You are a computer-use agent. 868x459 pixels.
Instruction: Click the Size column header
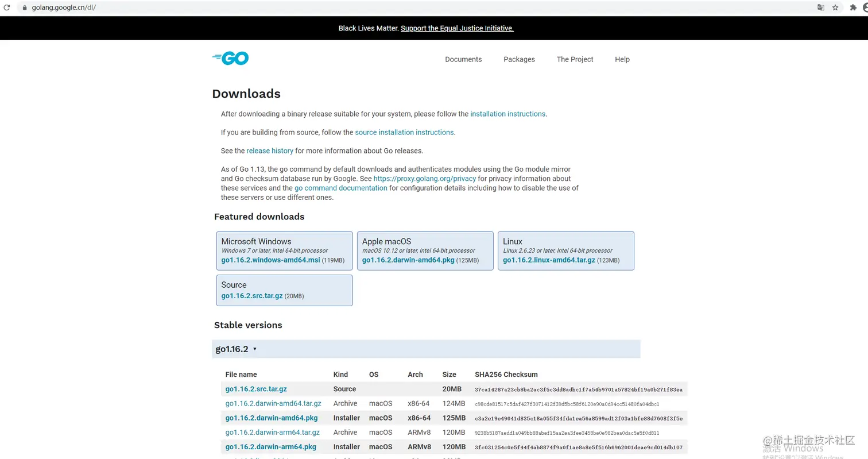(449, 375)
